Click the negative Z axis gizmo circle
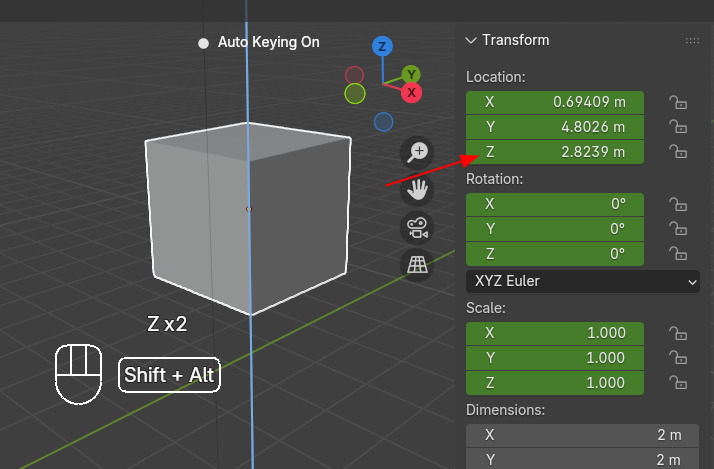This screenshot has height=469, width=714. [383, 122]
